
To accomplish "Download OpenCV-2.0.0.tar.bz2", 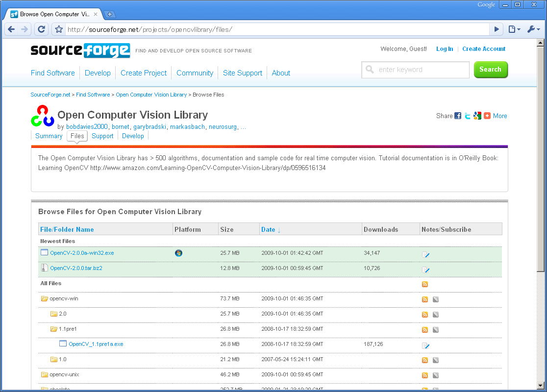I will tap(76, 268).
